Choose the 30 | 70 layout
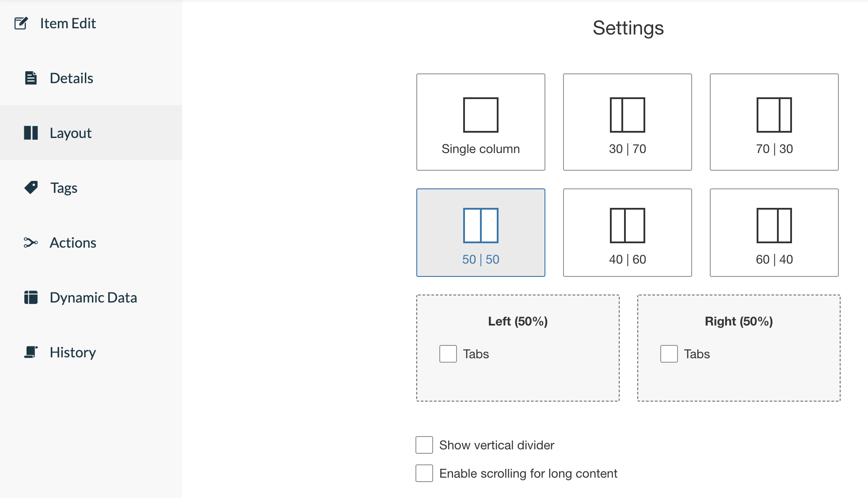Screen dimensions: 868x498 pyautogui.click(x=627, y=122)
